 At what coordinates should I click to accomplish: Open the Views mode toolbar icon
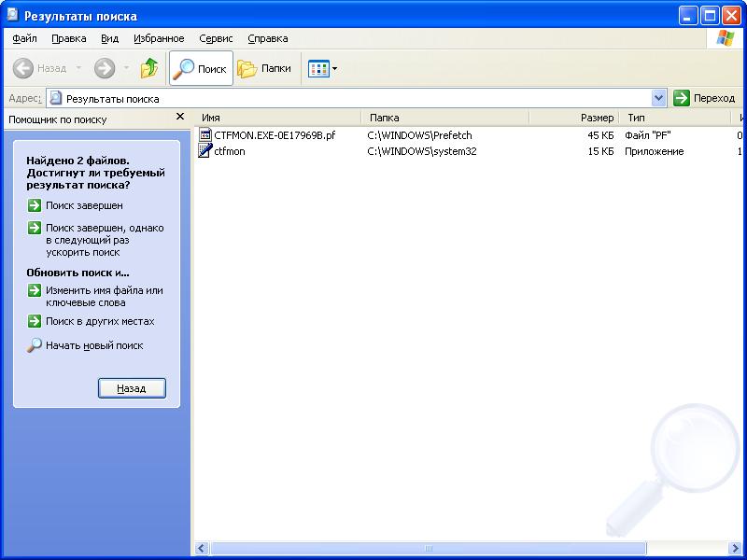tap(318, 68)
